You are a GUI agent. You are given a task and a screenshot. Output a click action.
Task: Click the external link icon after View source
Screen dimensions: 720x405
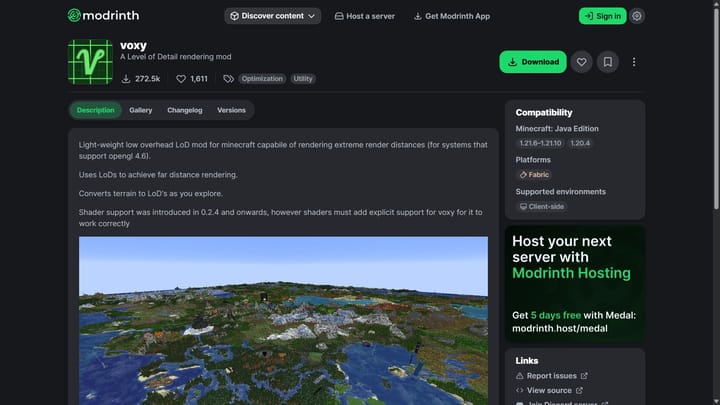point(579,390)
